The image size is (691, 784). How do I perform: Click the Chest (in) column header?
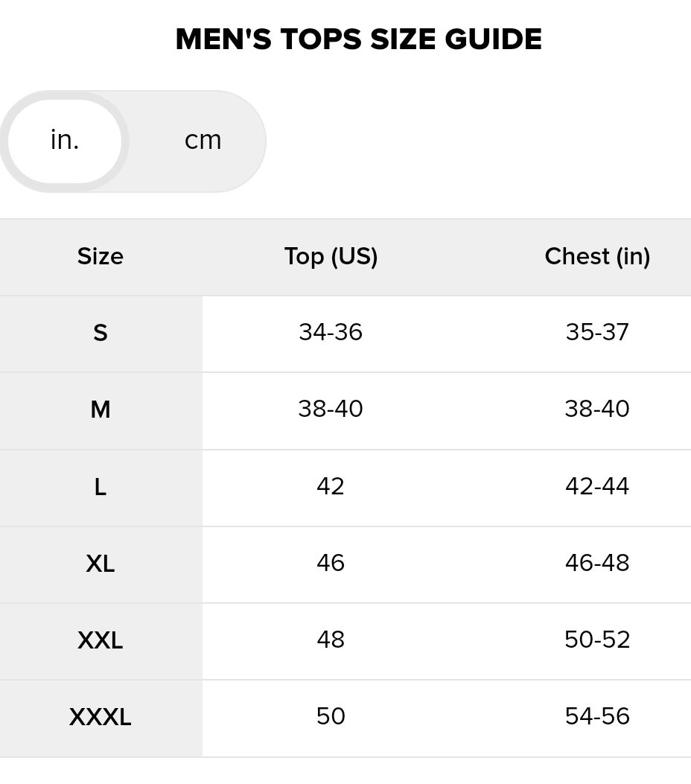coord(597,257)
